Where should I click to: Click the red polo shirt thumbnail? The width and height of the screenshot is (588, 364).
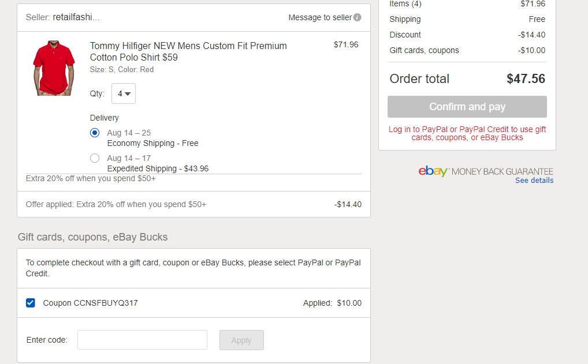coord(54,67)
